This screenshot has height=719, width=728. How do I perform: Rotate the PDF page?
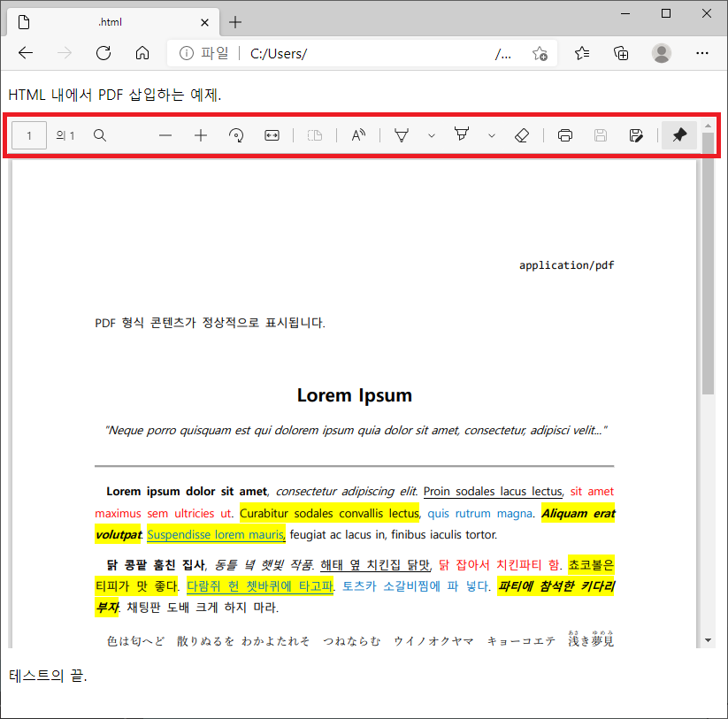point(236,135)
